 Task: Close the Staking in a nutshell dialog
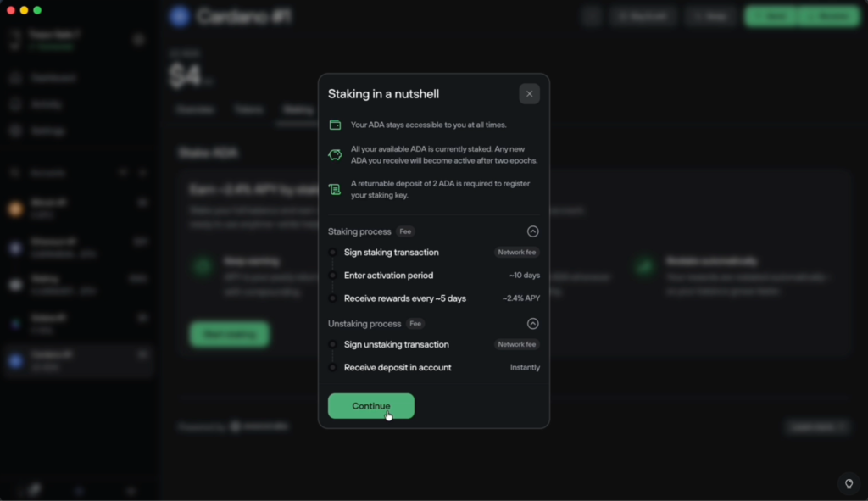click(x=529, y=94)
